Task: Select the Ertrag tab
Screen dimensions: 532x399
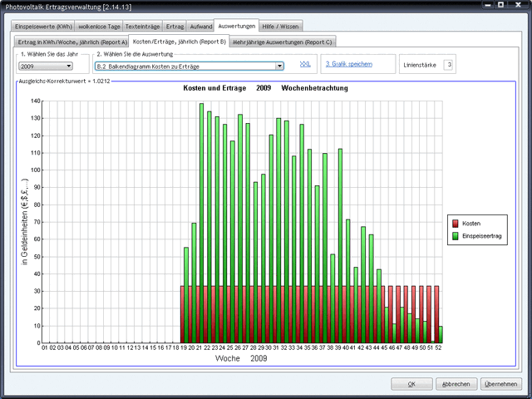Action: click(175, 26)
